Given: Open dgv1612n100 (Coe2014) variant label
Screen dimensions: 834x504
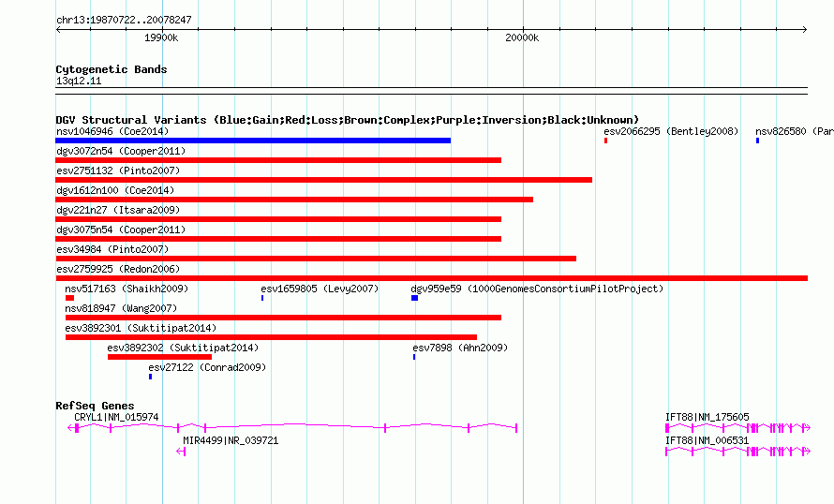Looking at the screenshot, I should (x=115, y=190).
